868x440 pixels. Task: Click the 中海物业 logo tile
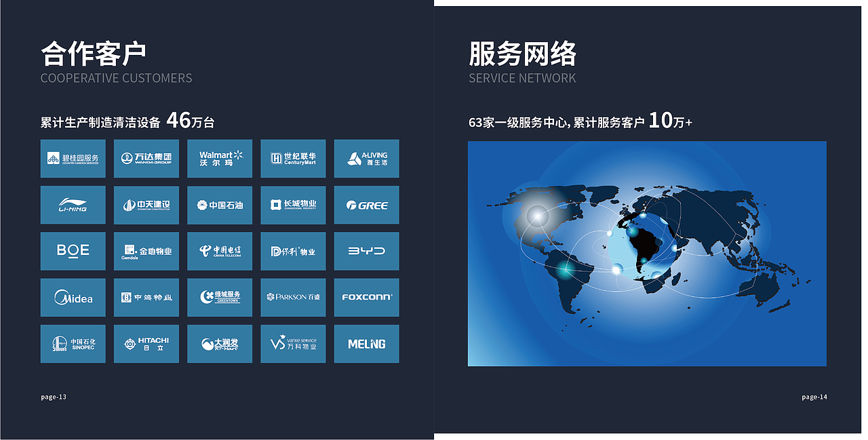(146, 297)
